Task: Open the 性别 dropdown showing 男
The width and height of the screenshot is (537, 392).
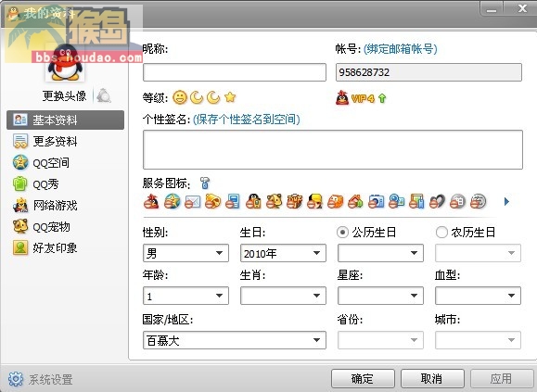Action: tap(185, 253)
